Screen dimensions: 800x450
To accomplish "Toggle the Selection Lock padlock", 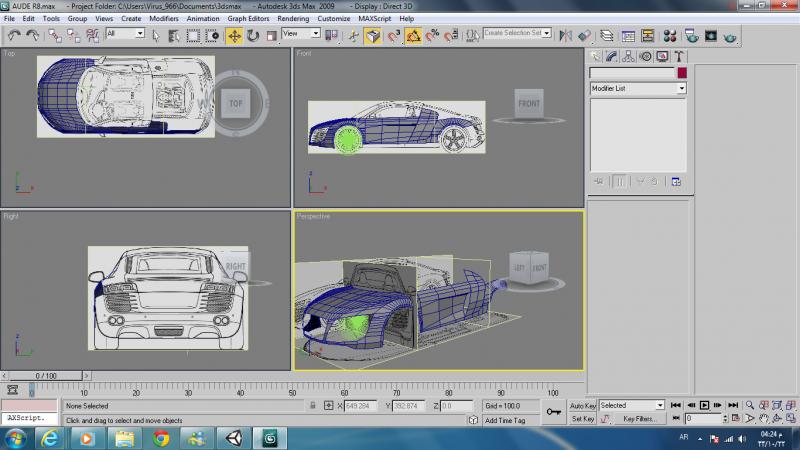I will 313,406.
